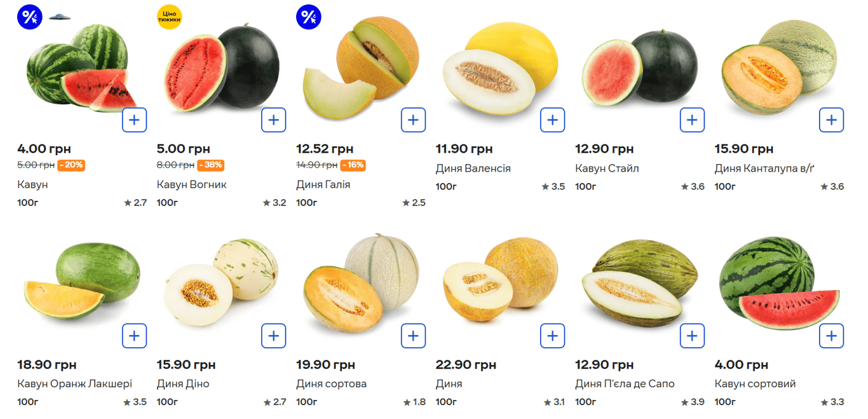Screen dimensions: 868x419
Task: Add Диня Канталупа with plus button
Action: 832,120
